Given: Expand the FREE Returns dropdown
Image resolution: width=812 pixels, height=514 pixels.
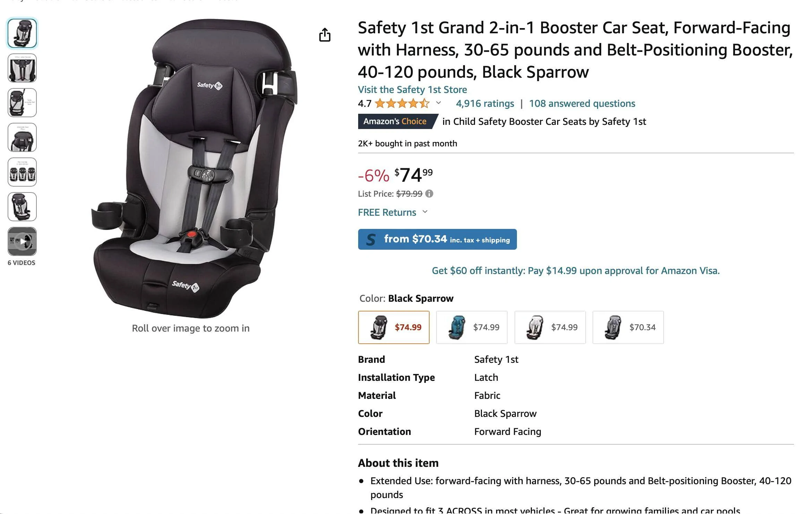Looking at the screenshot, I should tap(425, 212).
